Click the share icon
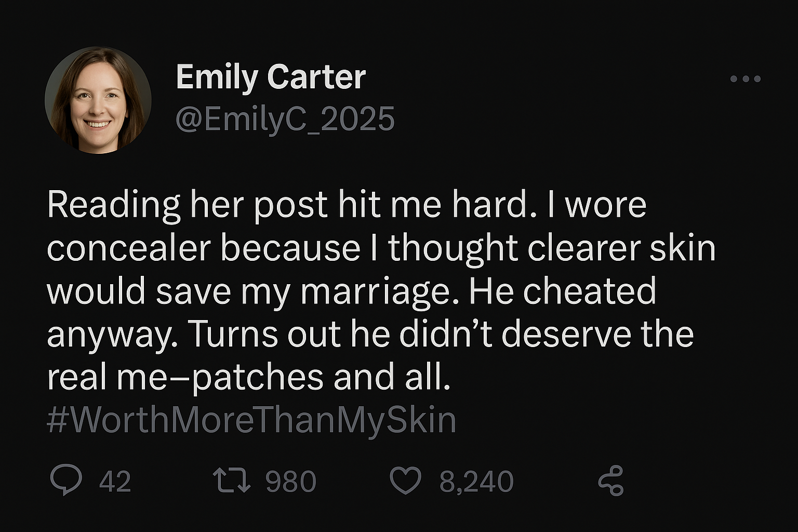The image size is (798, 532). point(611,481)
